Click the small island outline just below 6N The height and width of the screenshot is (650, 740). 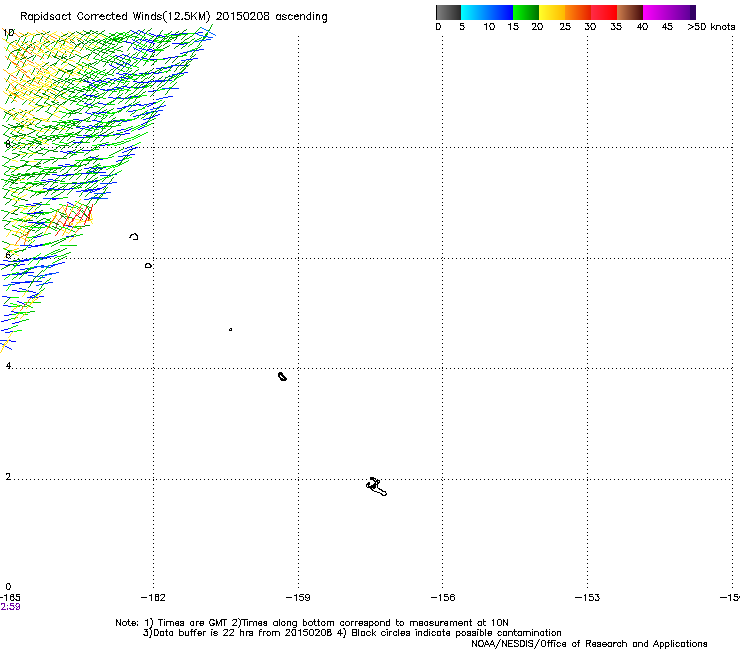tap(148, 266)
